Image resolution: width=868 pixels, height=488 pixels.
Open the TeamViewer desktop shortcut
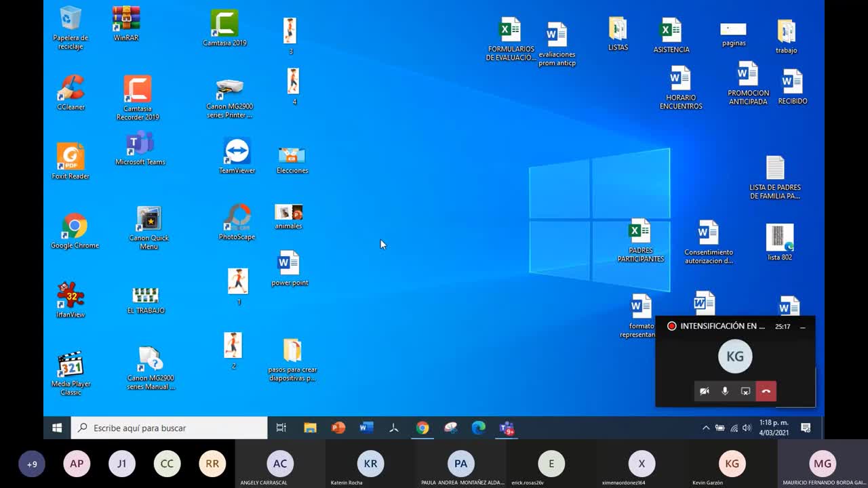(x=237, y=156)
